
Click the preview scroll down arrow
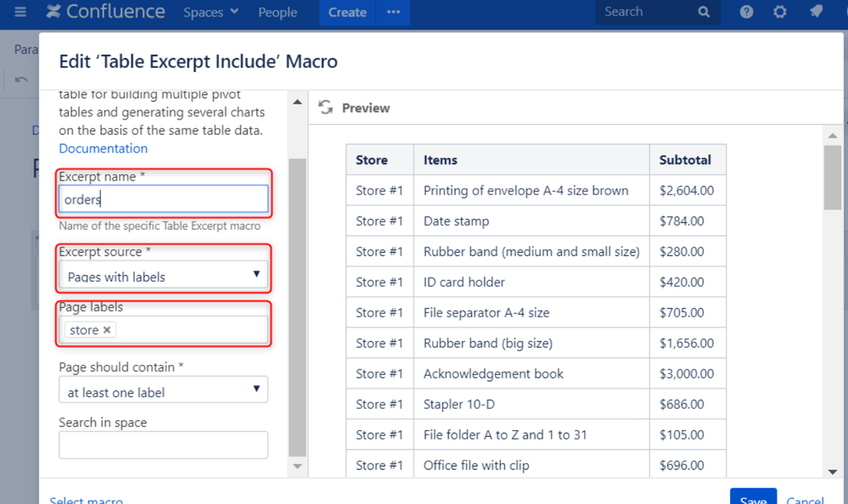833,472
